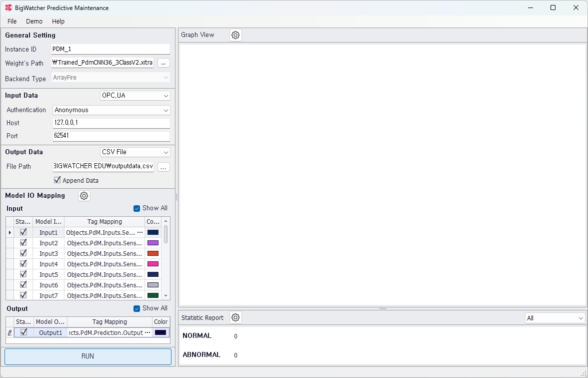588x378 pixels.
Task: Uncheck Show All for Input section
Action: point(137,208)
